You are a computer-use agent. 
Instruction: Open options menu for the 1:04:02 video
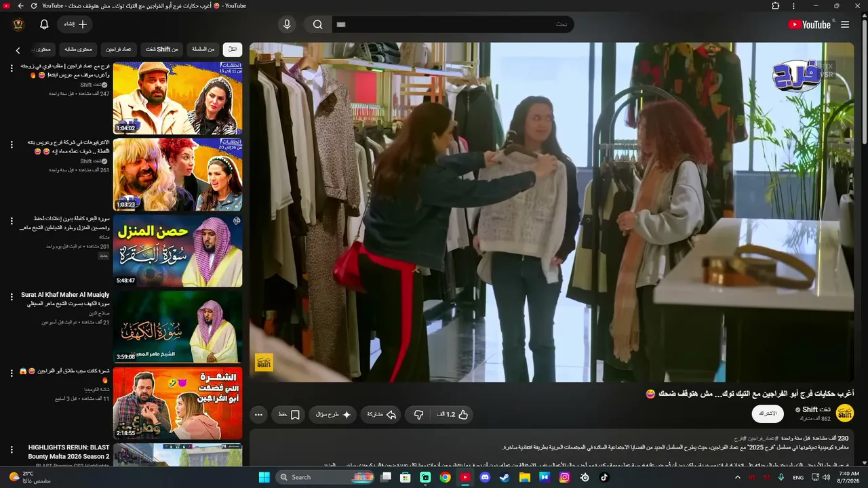tap(12, 68)
